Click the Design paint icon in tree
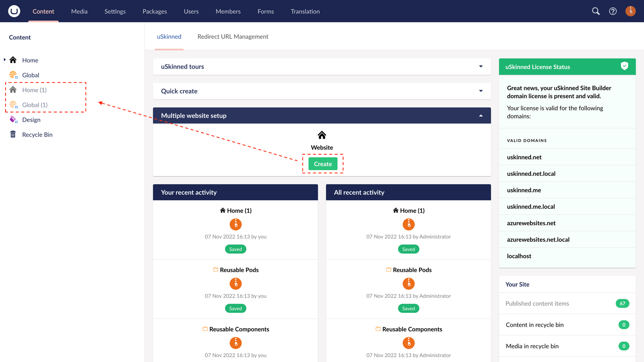Viewport: 644px width, 362px height. [x=13, y=119]
